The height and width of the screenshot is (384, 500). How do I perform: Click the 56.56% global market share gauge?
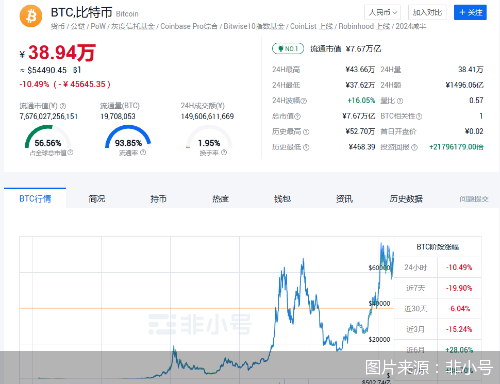tap(48, 137)
